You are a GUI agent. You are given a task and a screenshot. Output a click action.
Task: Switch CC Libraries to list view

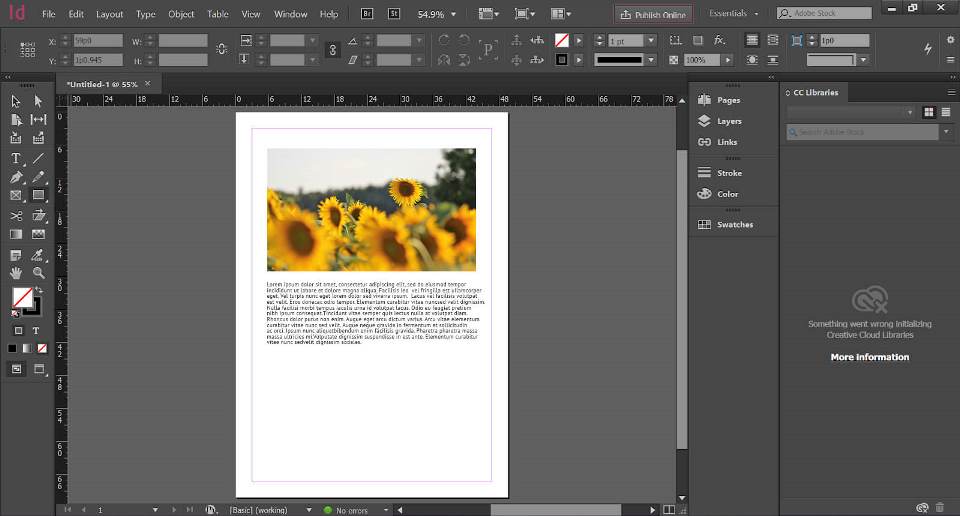click(944, 112)
